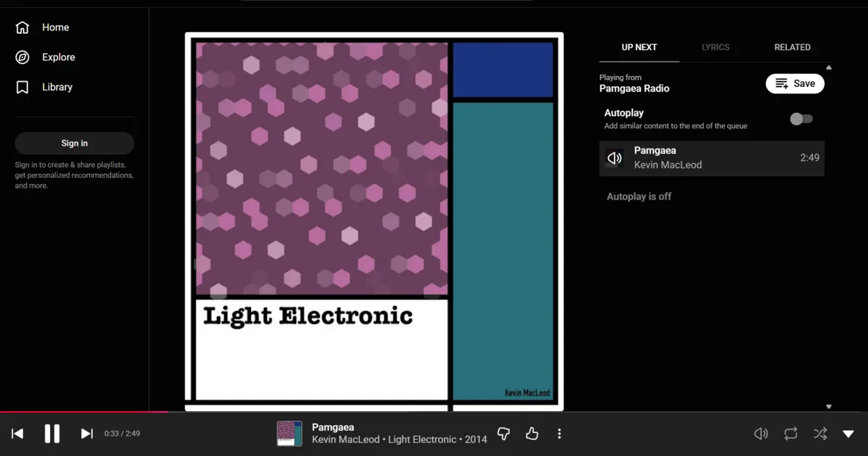Image resolution: width=868 pixels, height=456 pixels.
Task: Click the 0:33 / 2:49 time display
Action: click(x=122, y=434)
